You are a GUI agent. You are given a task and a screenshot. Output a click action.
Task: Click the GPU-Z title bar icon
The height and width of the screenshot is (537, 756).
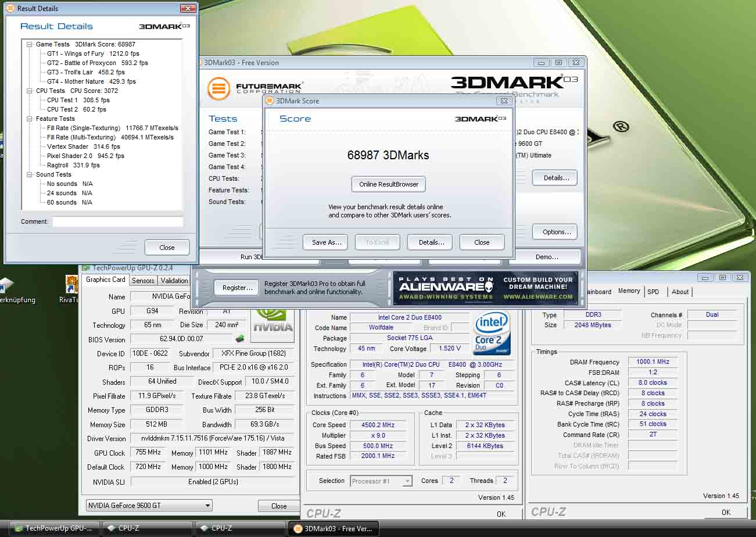86,268
